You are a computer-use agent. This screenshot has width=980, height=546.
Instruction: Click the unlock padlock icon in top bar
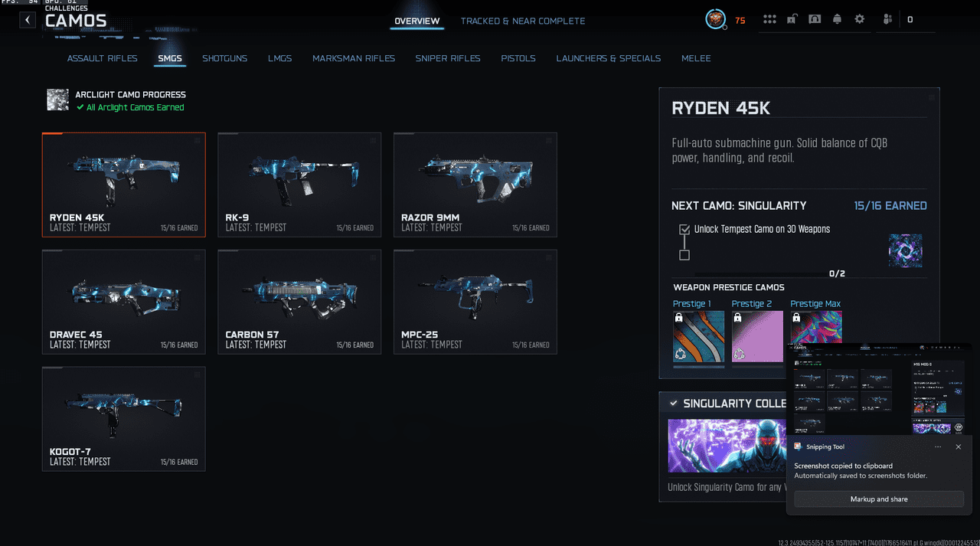[x=792, y=19]
